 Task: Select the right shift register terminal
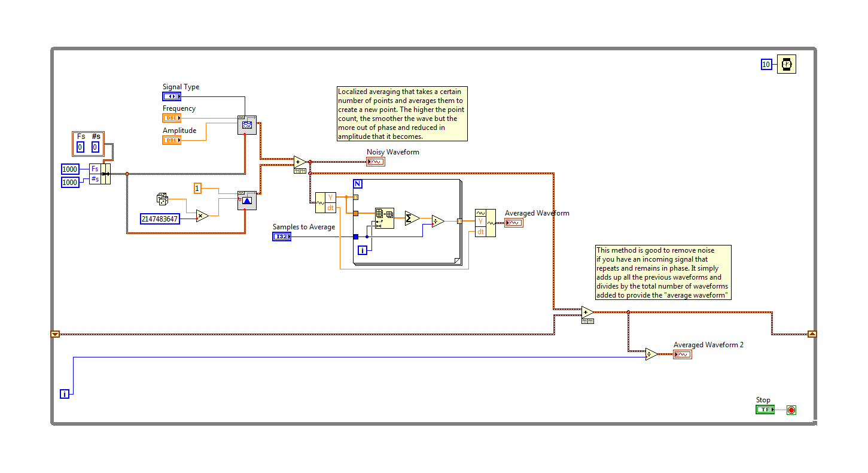point(812,334)
